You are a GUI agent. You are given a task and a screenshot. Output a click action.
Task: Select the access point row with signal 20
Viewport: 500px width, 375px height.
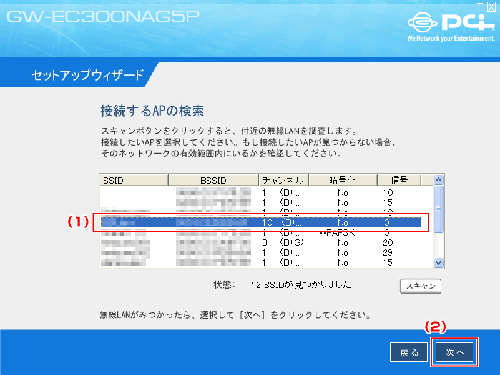click(261, 242)
